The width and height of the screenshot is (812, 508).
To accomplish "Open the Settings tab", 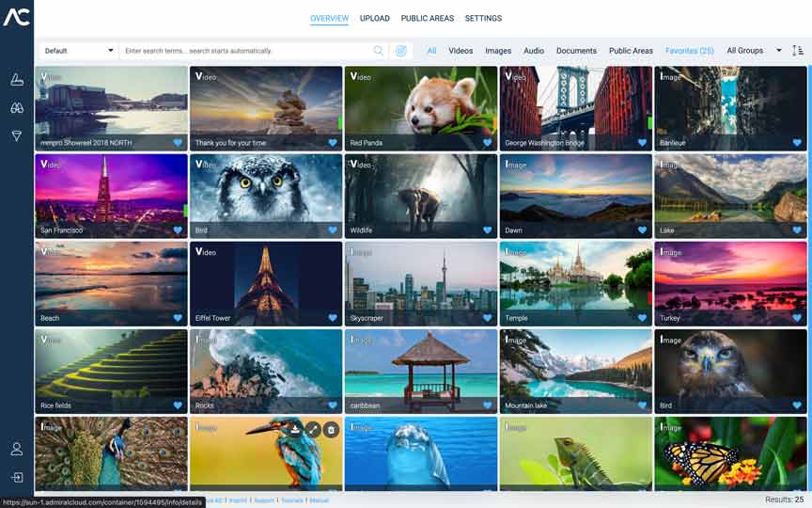I will point(483,19).
